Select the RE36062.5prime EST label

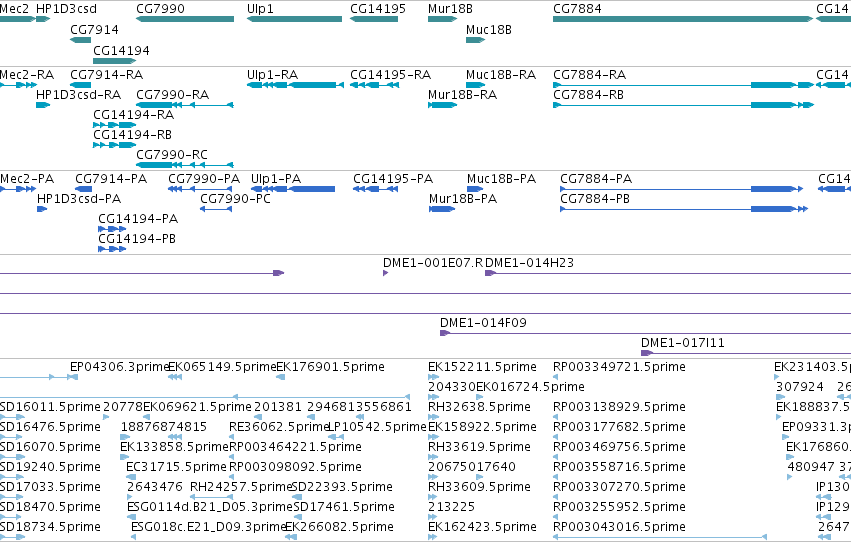pos(280,427)
